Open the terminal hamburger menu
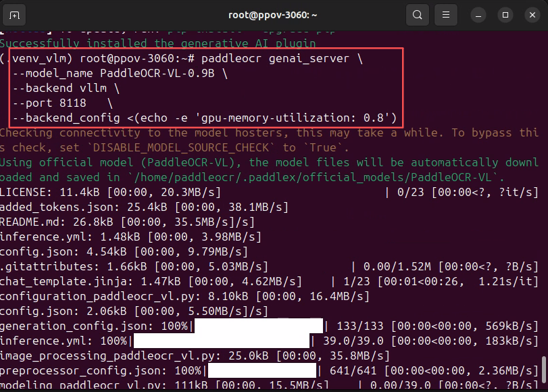 [x=445, y=15]
